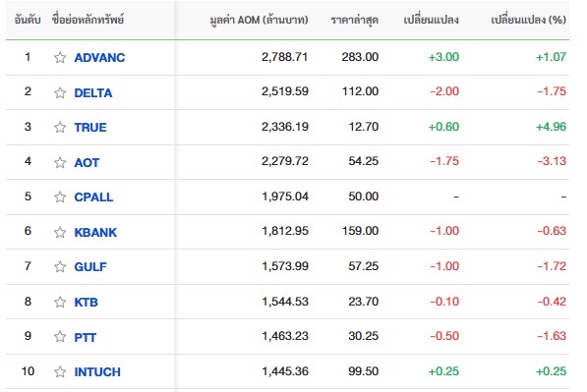This screenshot has height=392, width=587.
Task: Toggle the favorite star for ADVANC
Action: pos(60,57)
